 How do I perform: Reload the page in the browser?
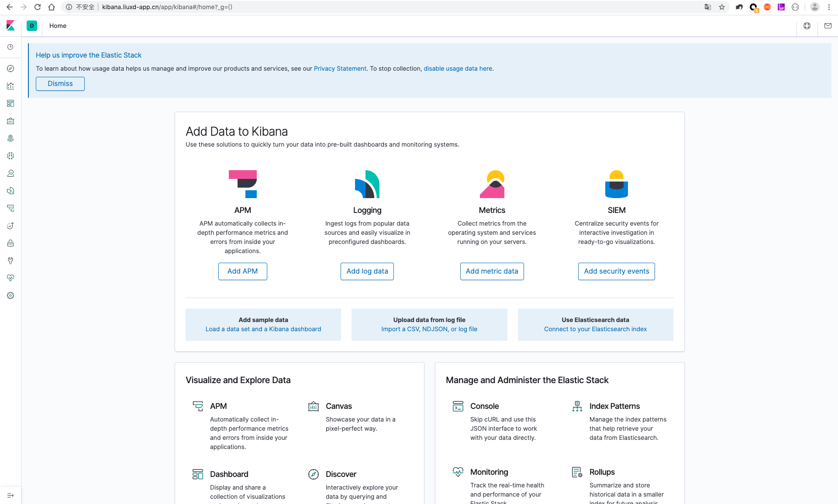(x=38, y=7)
